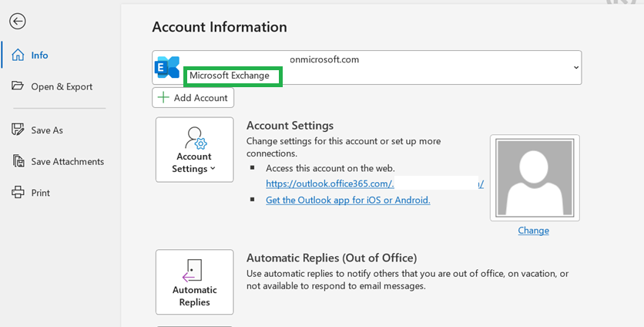The width and height of the screenshot is (644, 327).
Task: Click the Info home icon
Action: [x=18, y=55]
